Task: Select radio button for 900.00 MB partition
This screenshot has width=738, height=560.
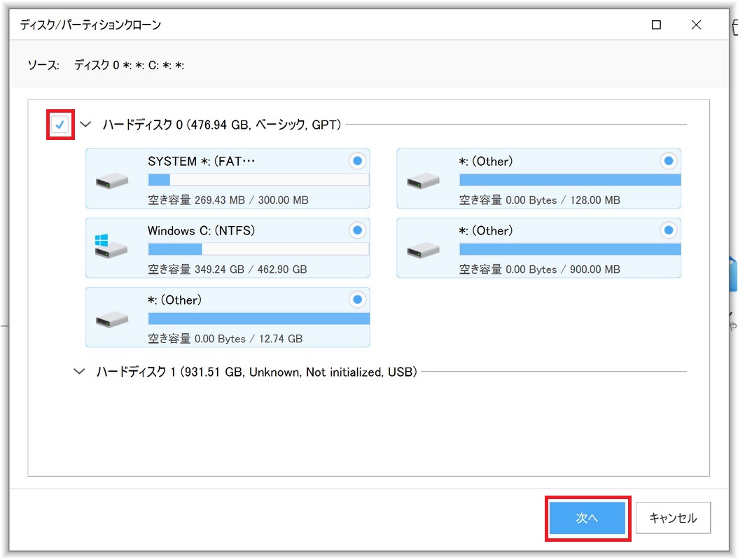Action: 669,230
